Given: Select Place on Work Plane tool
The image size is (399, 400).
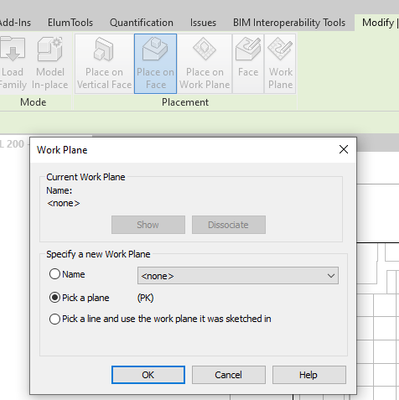Looking at the screenshot, I should [x=205, y=63].
